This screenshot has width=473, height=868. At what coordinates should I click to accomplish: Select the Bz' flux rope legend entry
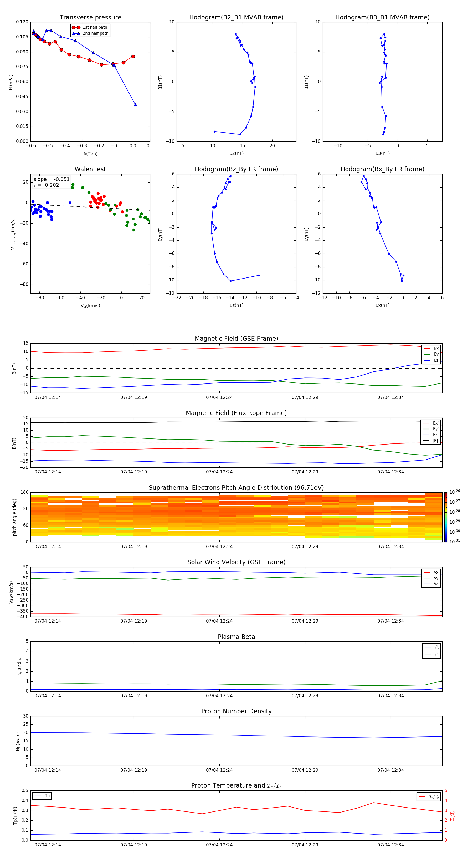431,435
